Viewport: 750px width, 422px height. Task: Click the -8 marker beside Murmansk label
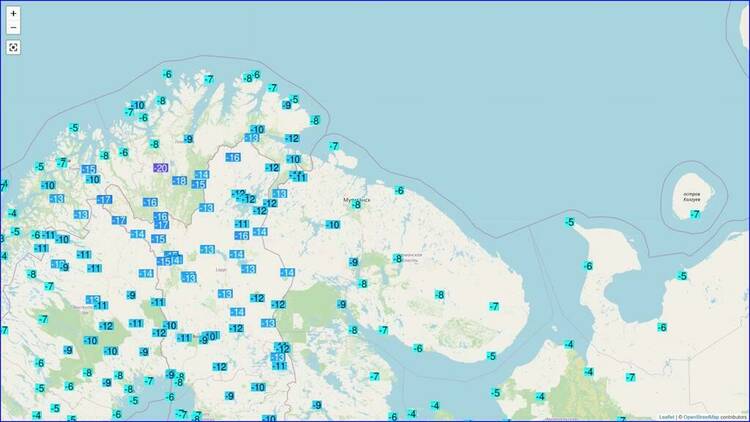tap(356, 205)
